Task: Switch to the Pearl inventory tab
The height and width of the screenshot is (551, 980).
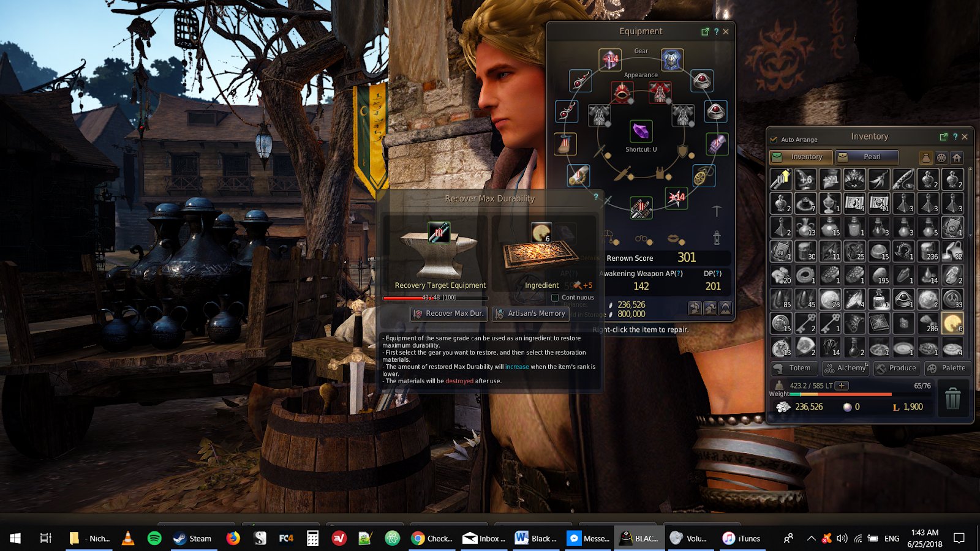Action: (x=867, y=157)
